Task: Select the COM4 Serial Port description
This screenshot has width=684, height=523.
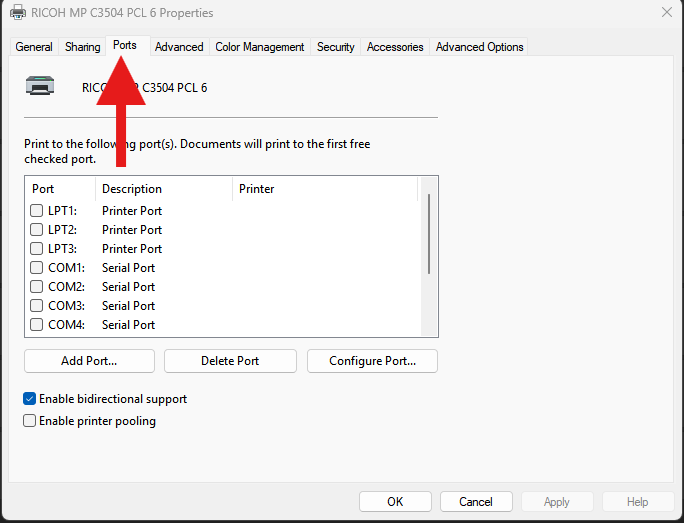Action: point(128,325)
